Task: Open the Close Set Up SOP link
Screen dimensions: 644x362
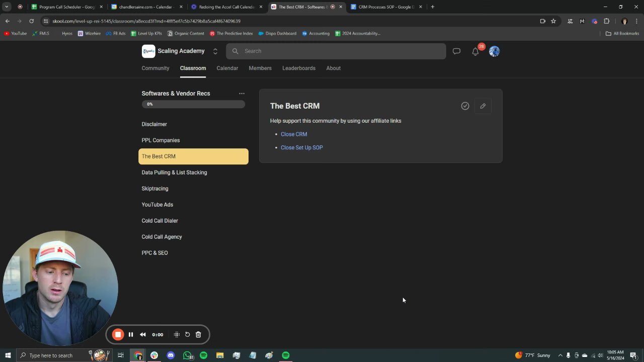Action: click(302, 147)
